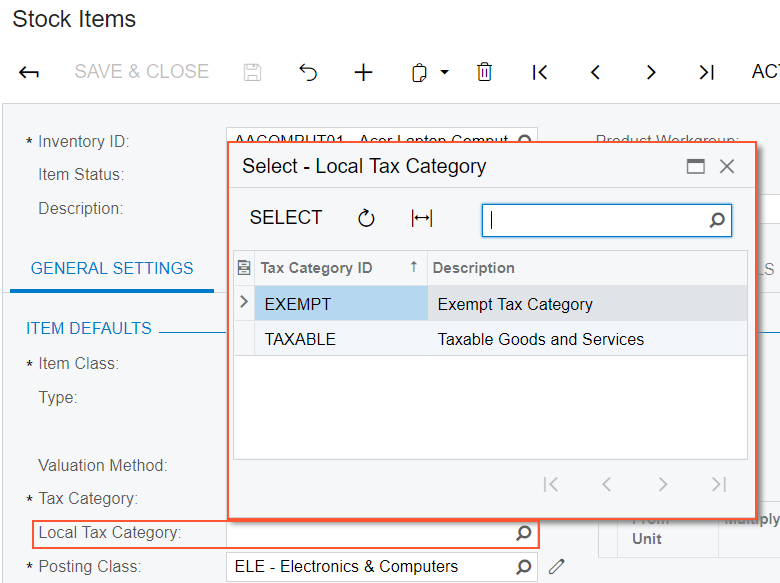Screen dimensions: 780x583
Task: Open the Local Tax Category lookup
Action: coord(523,533)
